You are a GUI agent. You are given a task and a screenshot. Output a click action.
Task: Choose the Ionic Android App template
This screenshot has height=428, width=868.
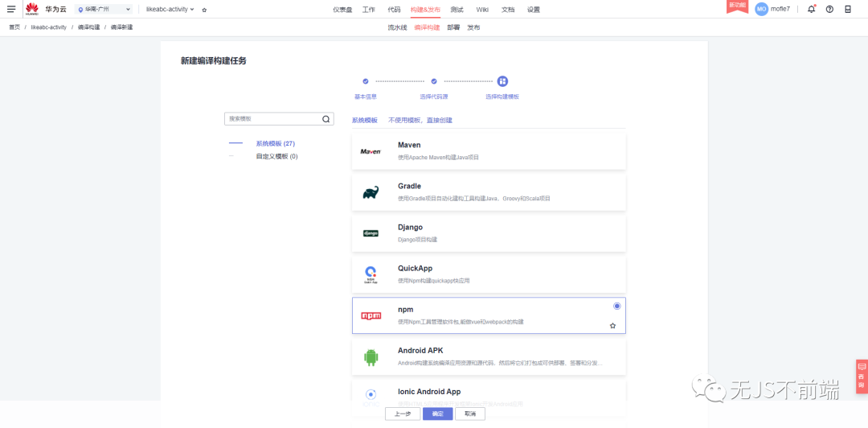[489, 397]
